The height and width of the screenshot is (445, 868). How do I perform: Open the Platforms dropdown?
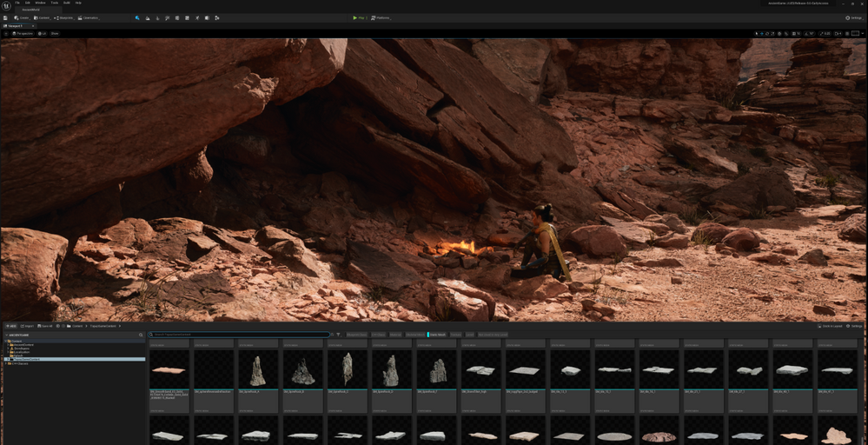pos(381,17)
